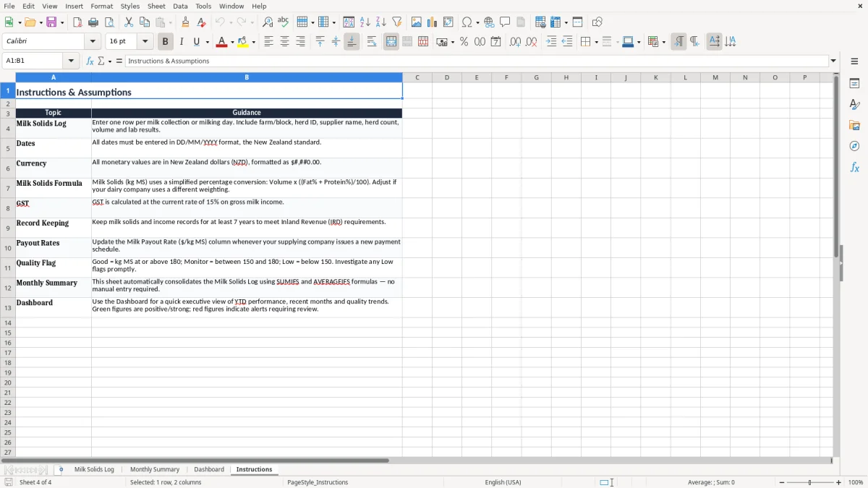
Task: Run the Spelling check icon
Action: tap(283, 22)
